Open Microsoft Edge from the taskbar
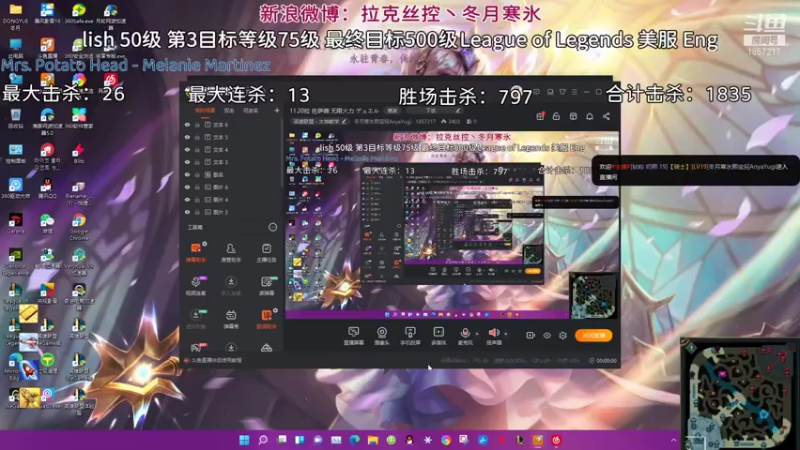The height and width of the screenshot is (450, 800). tap(354, 440)
